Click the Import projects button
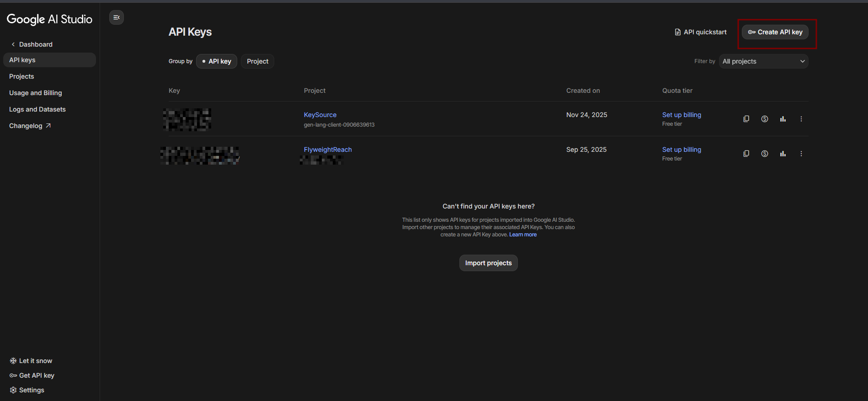 click(488, 263)
